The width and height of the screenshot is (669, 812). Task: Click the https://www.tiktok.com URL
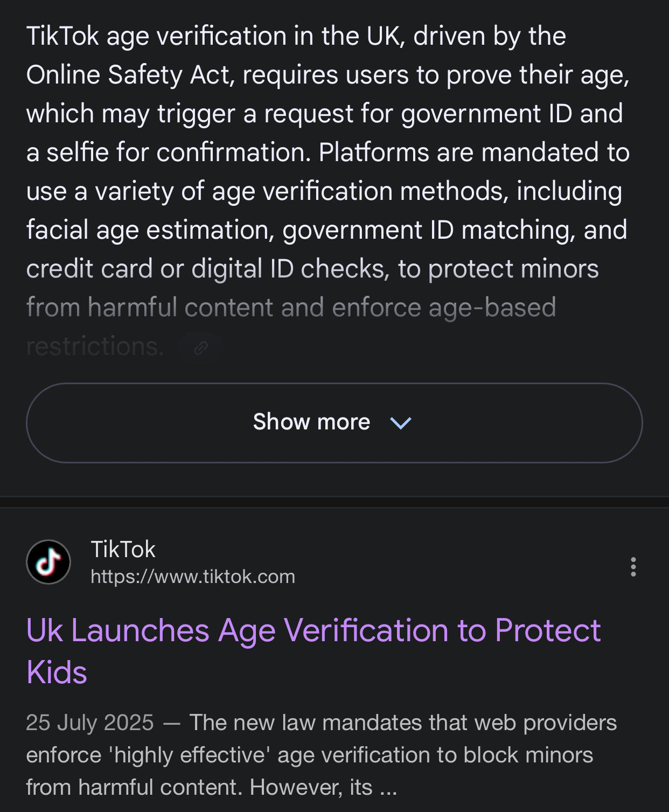pyautogui.click(x=193, y=577)
